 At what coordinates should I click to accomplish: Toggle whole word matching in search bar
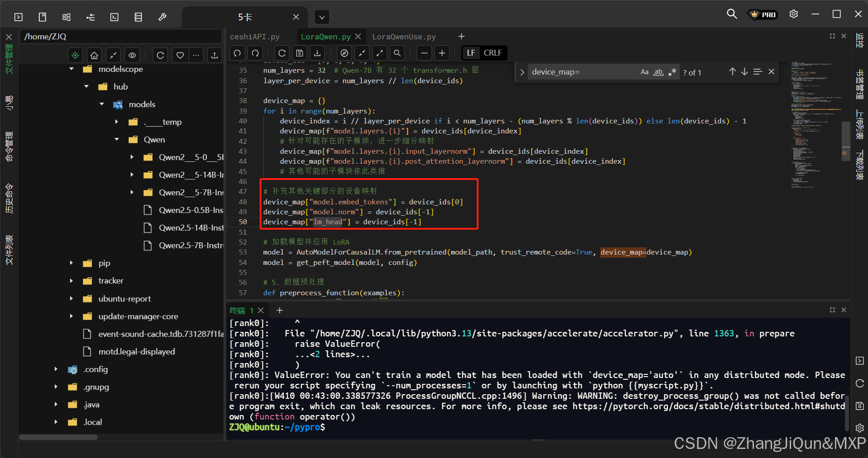click(658, 72)
